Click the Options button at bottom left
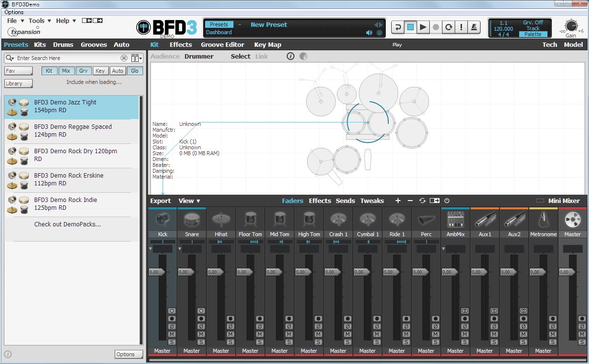Image resolution: width=589 pixels, height=364 pixels. 129,354
